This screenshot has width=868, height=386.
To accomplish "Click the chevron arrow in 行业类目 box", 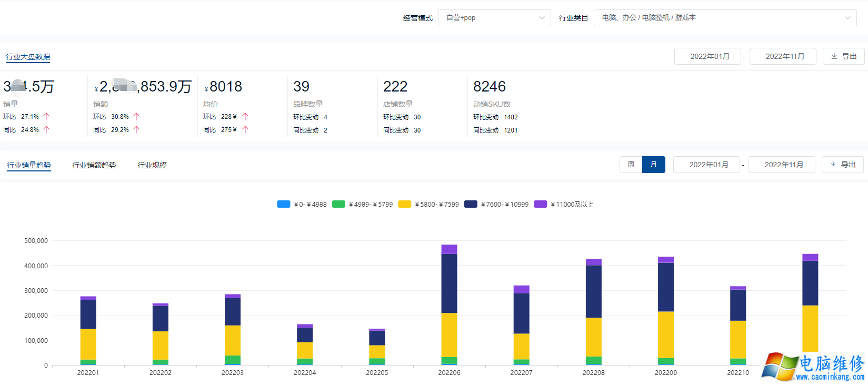I will click(x=847, y=18).
